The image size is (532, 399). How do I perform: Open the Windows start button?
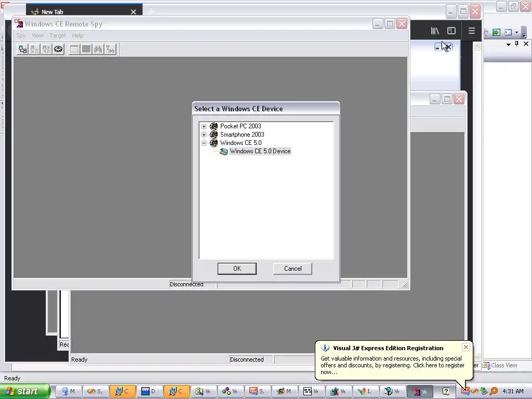[25, 391]
